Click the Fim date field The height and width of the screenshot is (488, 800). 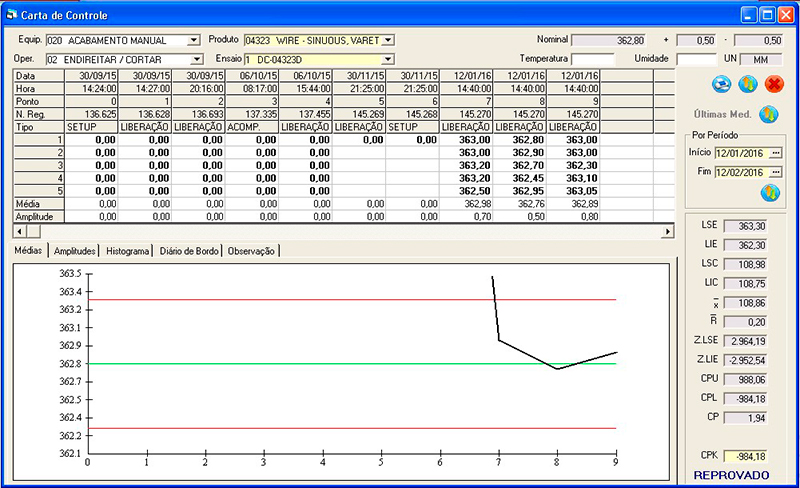point(742,173)
